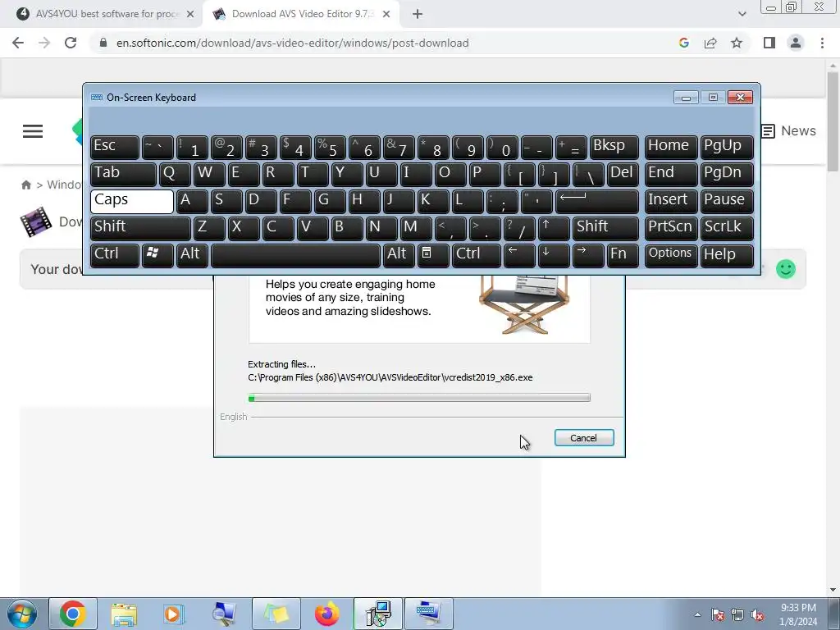
Task: Click the Home key on keyboard
Action: point(671,148)
